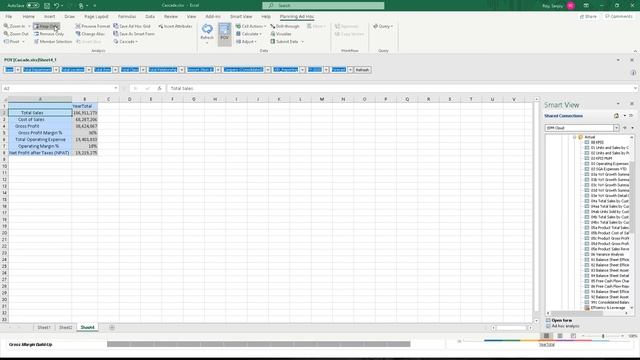Viewport: 640px width, 360px height.
Task: Click the Zoom In ribbon icon
Action: (15, 26)
